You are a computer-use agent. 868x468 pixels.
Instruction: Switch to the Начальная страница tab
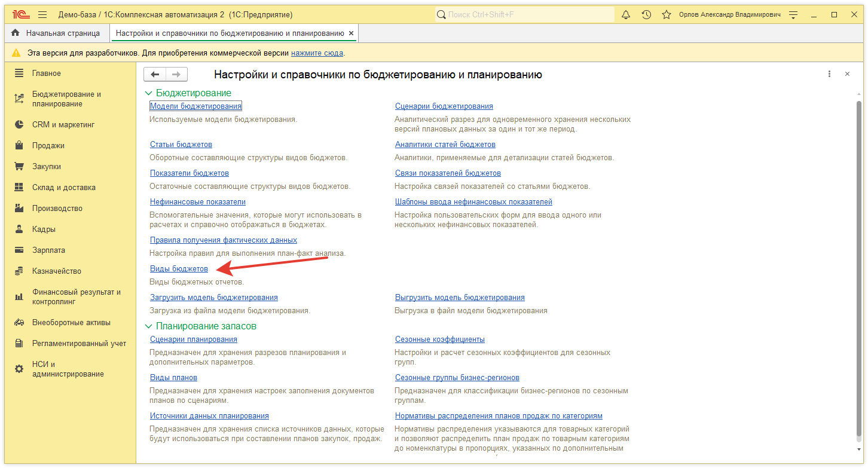pyautogui.click(x=56, y=33)
